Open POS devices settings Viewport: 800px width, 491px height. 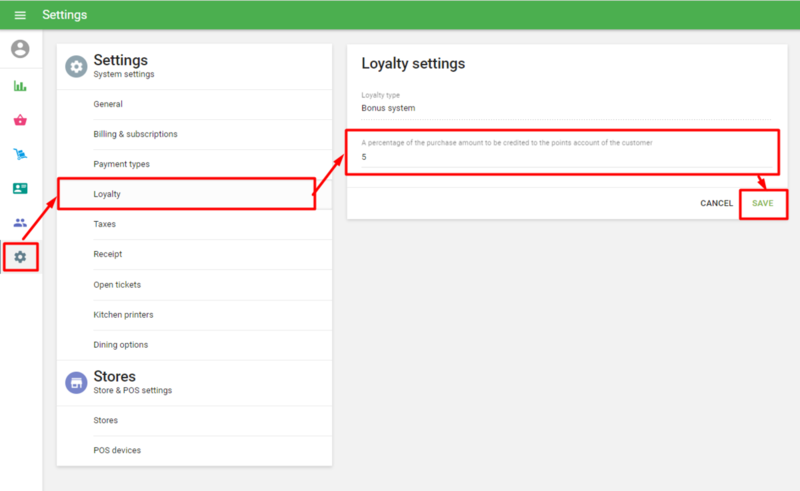117,450
